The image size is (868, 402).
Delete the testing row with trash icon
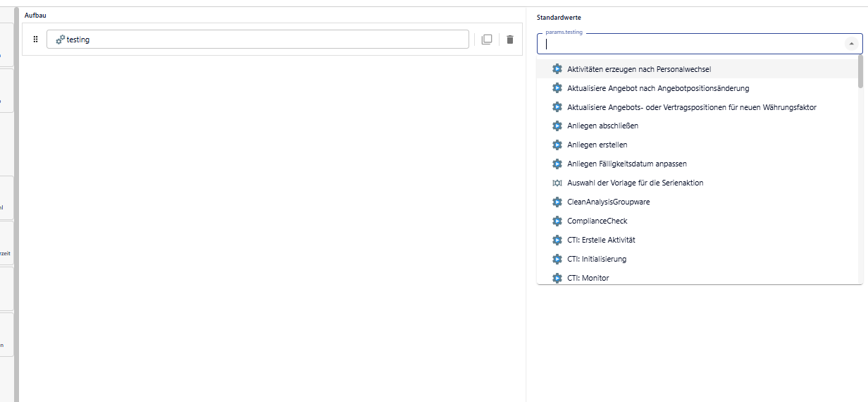510,39
